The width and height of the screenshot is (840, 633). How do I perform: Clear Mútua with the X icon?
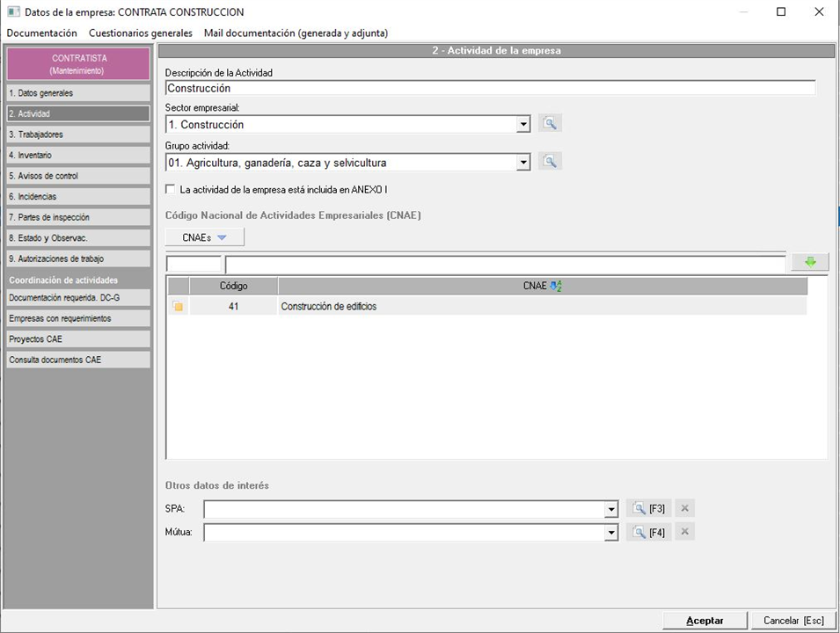coord(685,532)
